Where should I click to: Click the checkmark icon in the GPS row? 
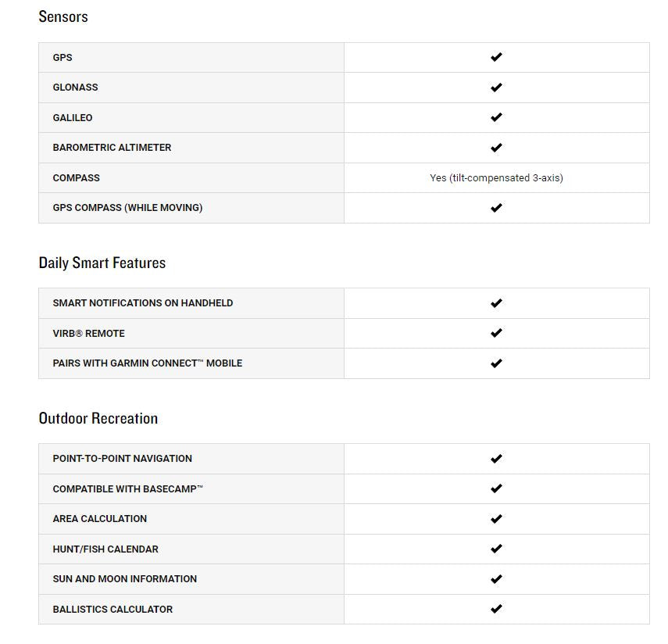click(x=496, y=57)
